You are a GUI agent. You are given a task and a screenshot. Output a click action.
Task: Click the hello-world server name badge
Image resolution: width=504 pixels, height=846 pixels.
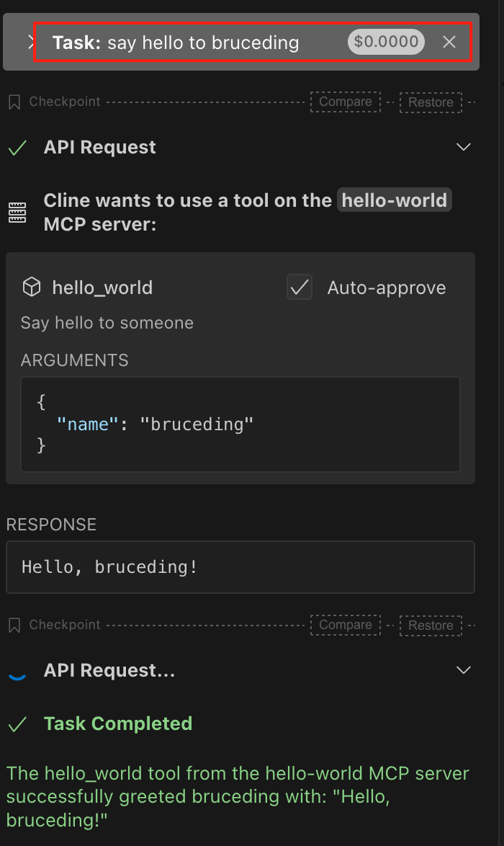pyautogui.click(x=395, y=200)
